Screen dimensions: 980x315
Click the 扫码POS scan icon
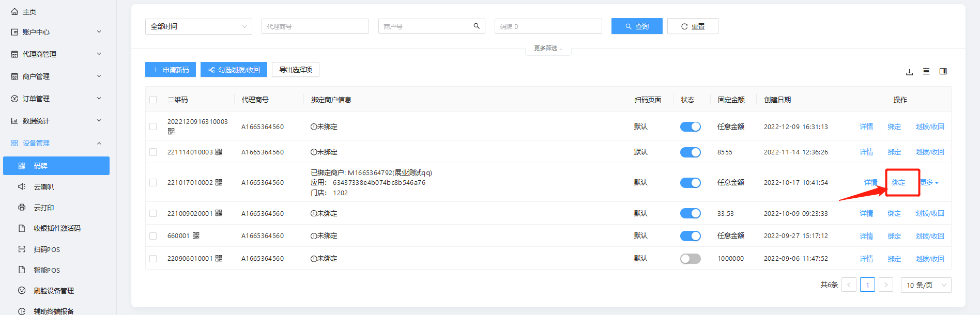(22, 249)
